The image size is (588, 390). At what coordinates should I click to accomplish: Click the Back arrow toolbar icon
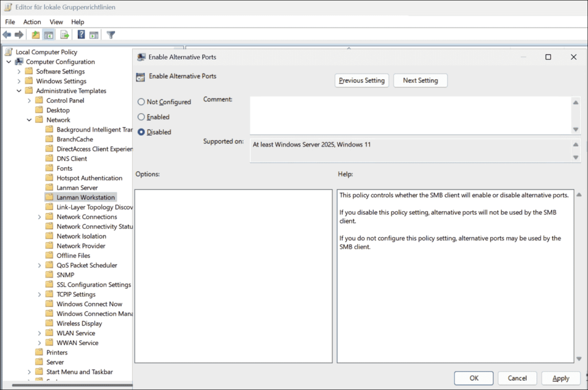(x=7, y=35)
